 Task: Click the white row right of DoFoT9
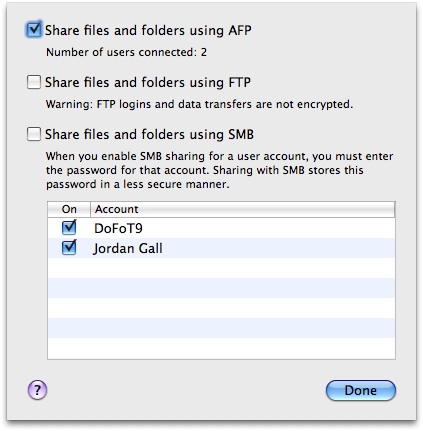tap(269, 228)
